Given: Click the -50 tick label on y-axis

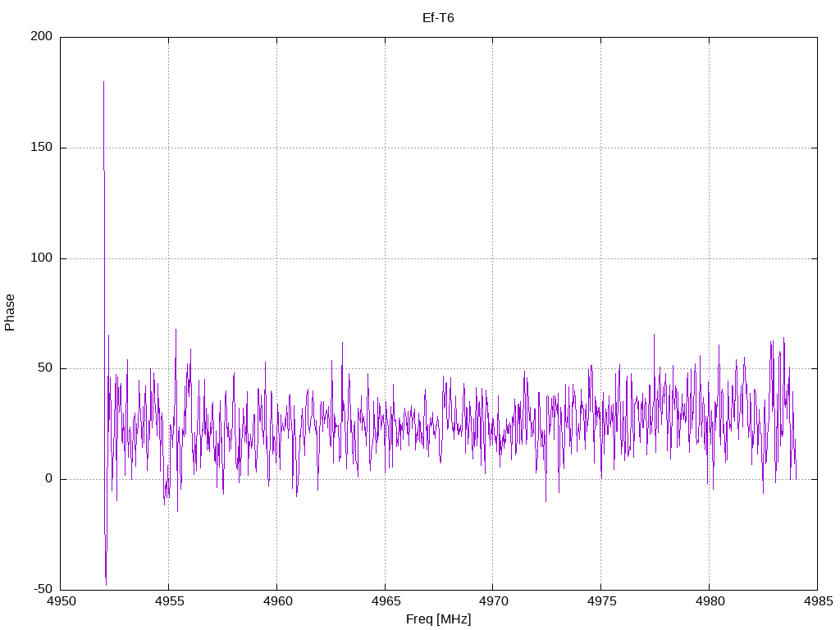Looking at the screenshot, I should (x=43, y=589).
